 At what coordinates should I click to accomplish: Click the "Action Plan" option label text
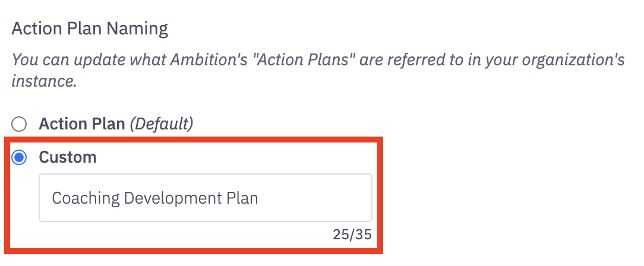(82, 124)
